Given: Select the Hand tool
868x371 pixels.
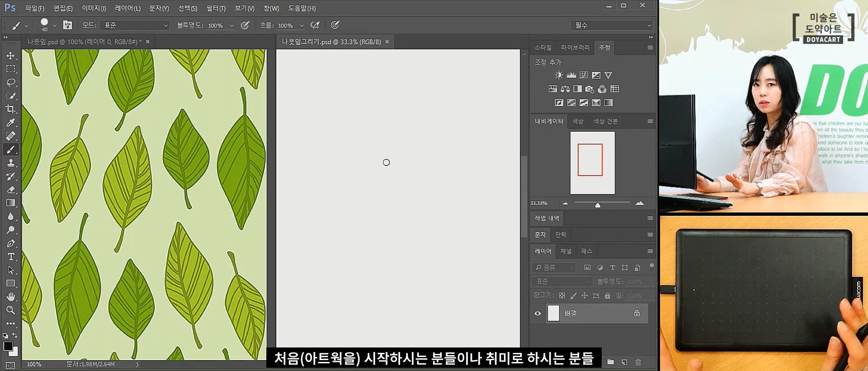Looking at the screenshot, I should [11, 297].
